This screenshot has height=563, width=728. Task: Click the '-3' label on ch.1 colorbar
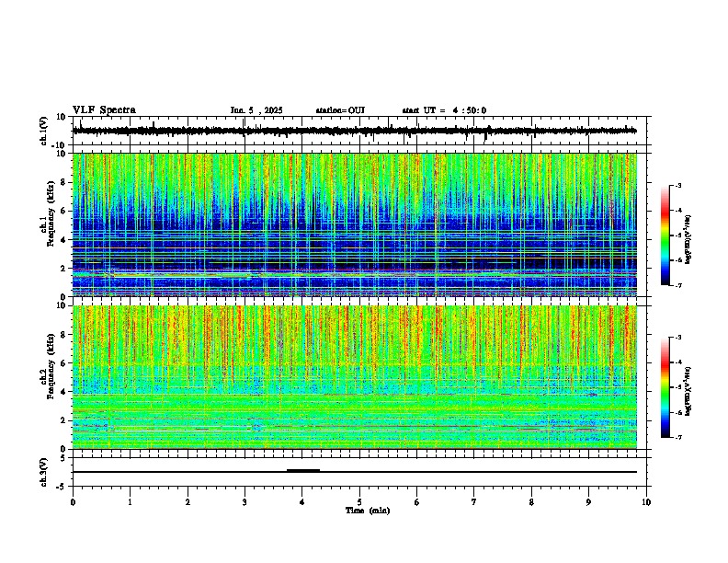click(678, 186)
